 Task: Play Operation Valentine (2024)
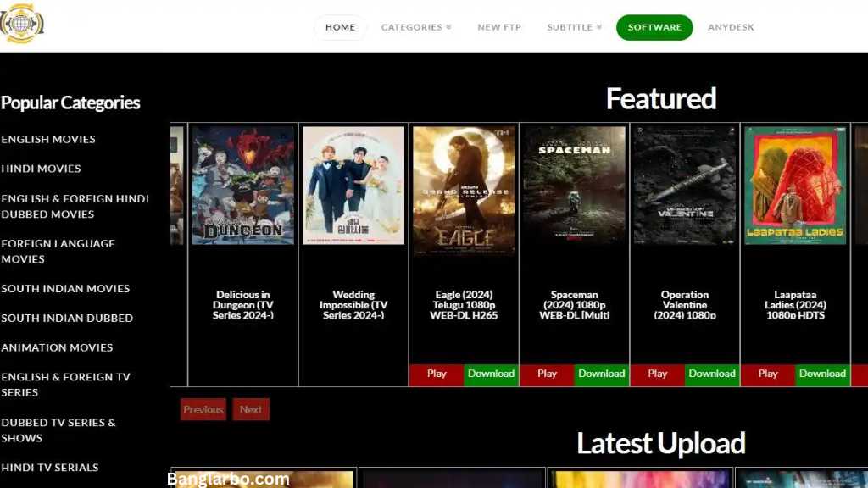658,374
